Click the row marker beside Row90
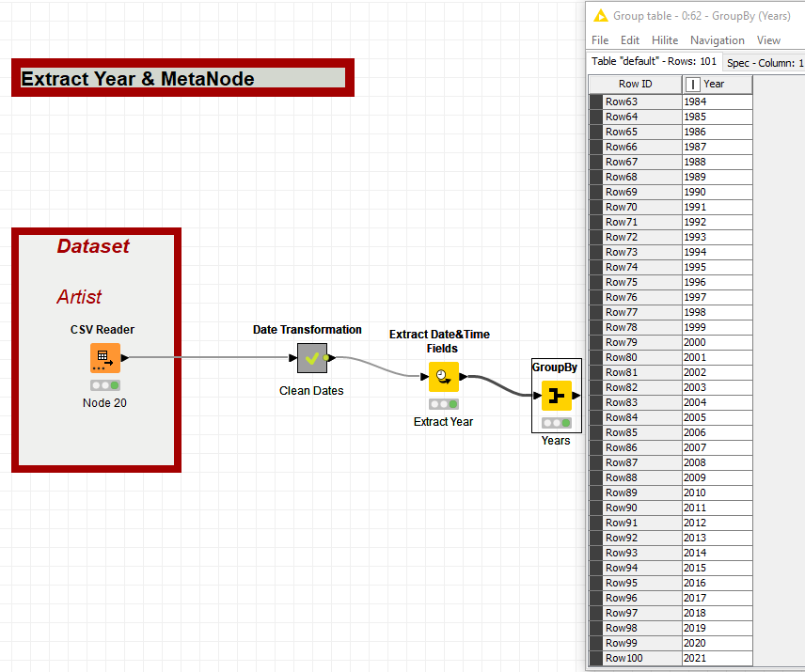The height and width of the screenshot is (672, 805). click(x=595, y=508)
